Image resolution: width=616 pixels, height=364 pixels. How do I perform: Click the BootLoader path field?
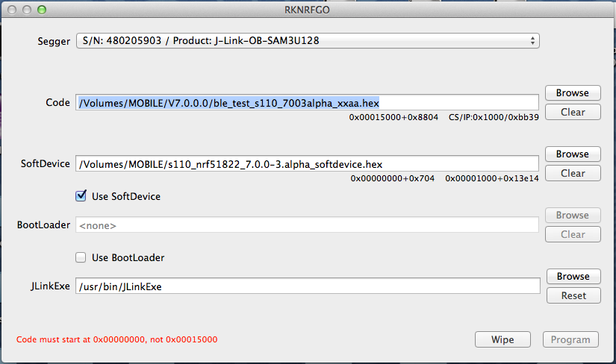pos(307,225)
